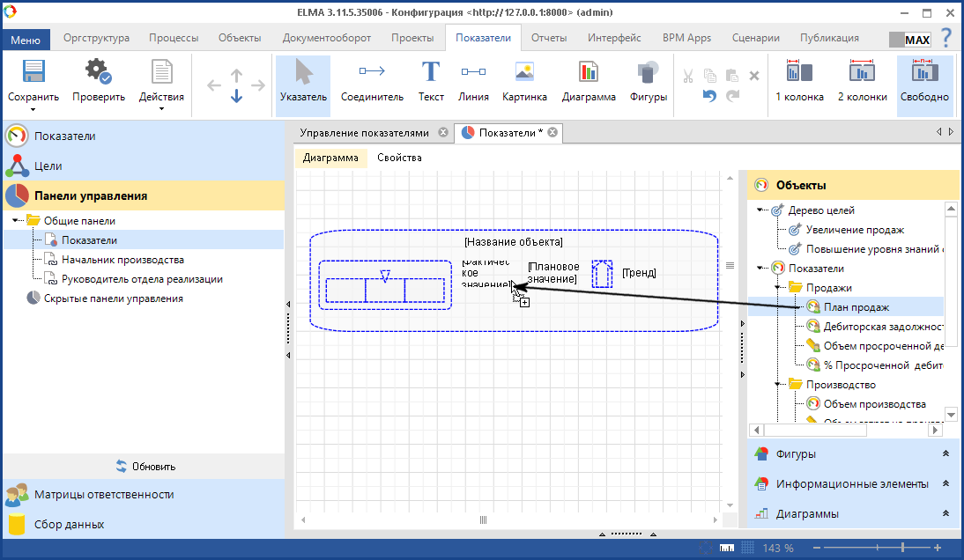
Task: Open the Процессы ribbon tab
Action: pos(174,38)
